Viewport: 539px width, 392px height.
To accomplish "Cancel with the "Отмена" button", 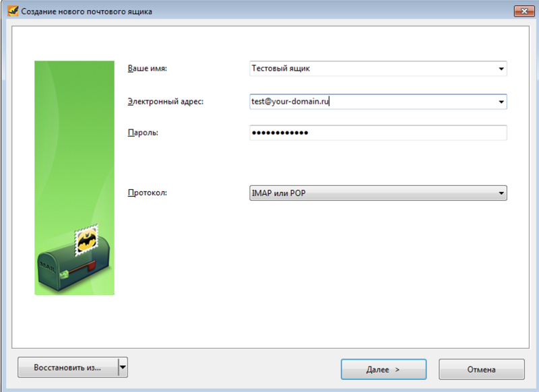I will (481, 369).
